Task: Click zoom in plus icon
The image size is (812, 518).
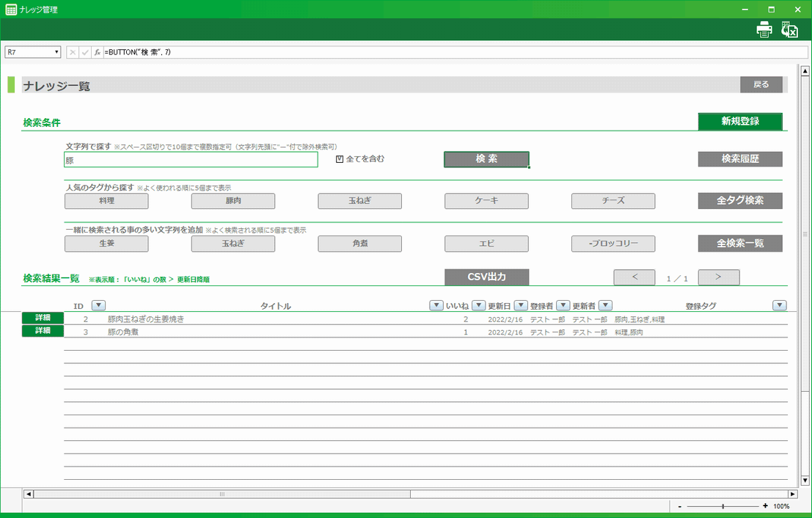Action: [x=765, y=506]
